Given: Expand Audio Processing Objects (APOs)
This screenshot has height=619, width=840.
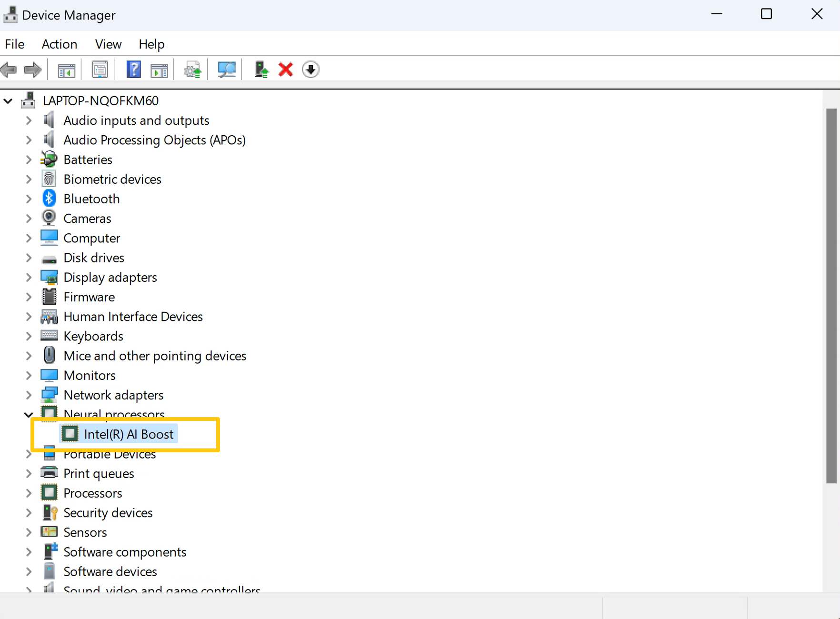Looking at the screenshot, I should point(29,140).
